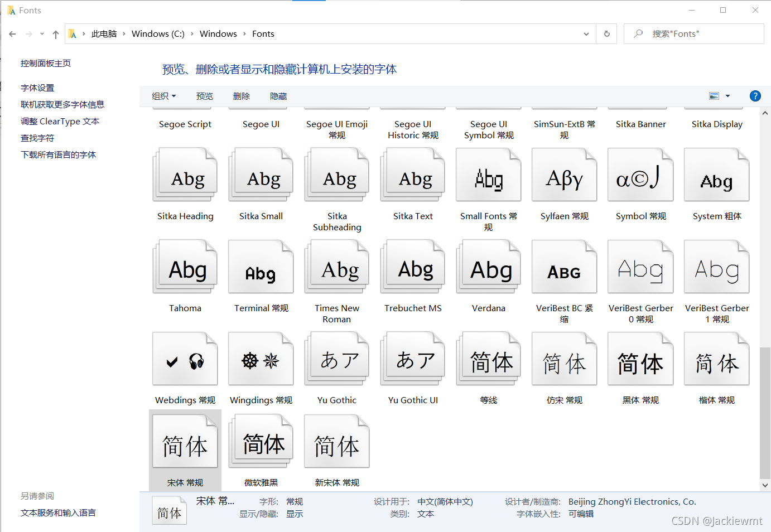
Task: Select the VeriBest BC font icon
Action: pyautogui.click(x=565, y=267)
